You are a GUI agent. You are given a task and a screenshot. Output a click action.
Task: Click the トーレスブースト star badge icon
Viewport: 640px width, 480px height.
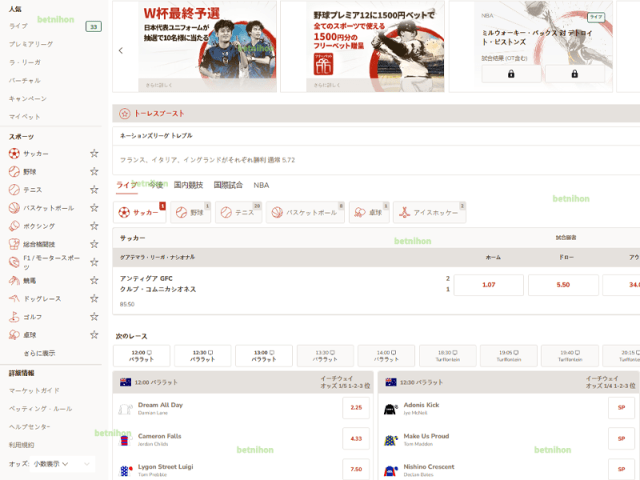coord(124,113)
